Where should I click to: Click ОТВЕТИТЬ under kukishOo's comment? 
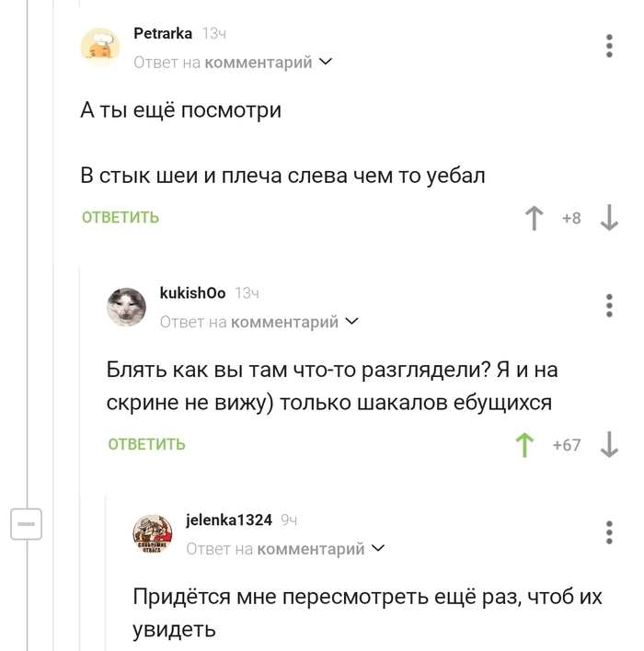146,445
